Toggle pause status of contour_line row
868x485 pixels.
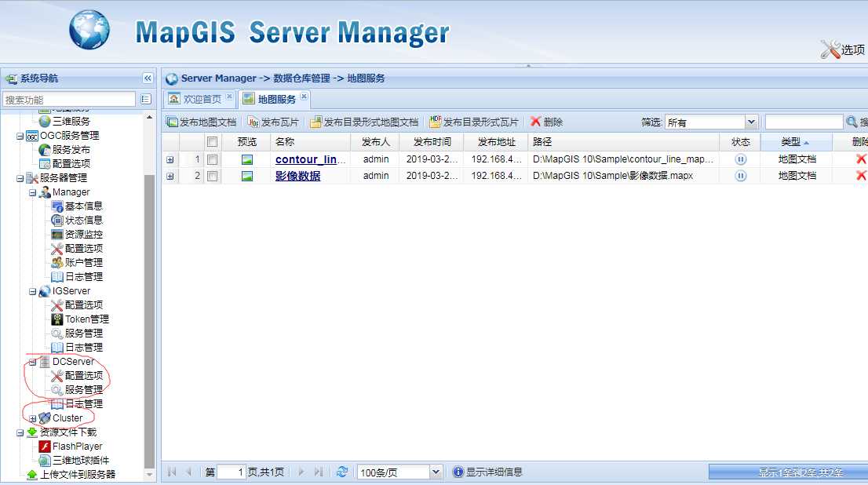[x=740, y=159]
